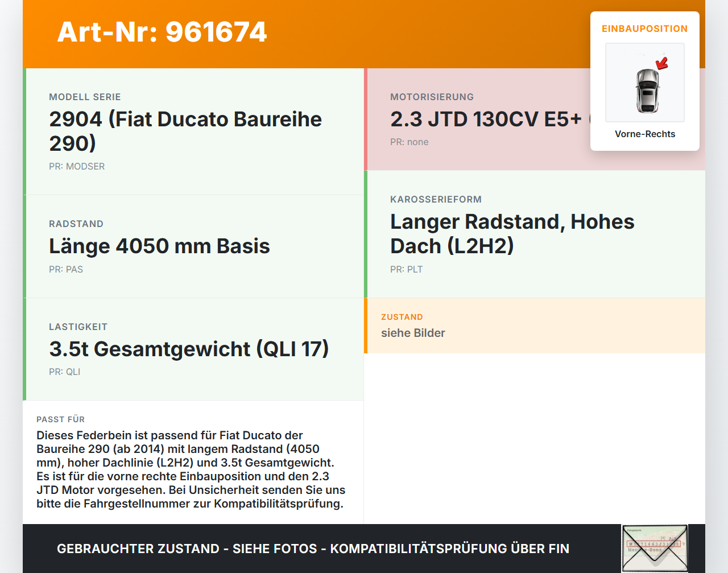Click the siehe Bilder link
This screenshot has height=573, width=728.
(413, 333)
